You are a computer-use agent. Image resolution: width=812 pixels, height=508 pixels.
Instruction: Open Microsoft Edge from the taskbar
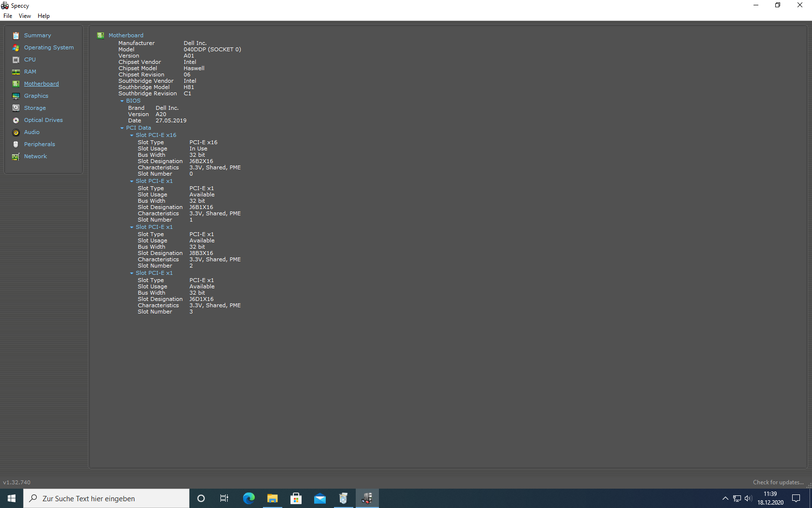click(x=248, y=498)
